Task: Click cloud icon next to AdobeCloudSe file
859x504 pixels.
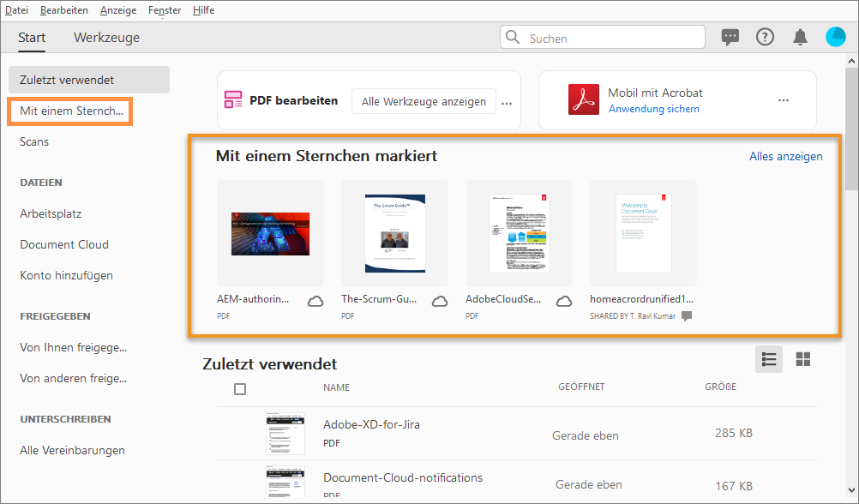Action: 564,302
